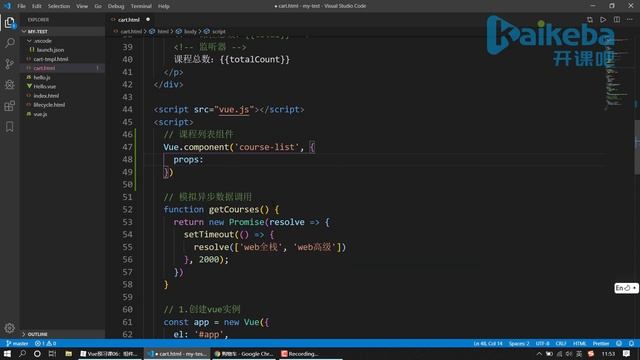Open the Action Center notification icon

(627, 353)
